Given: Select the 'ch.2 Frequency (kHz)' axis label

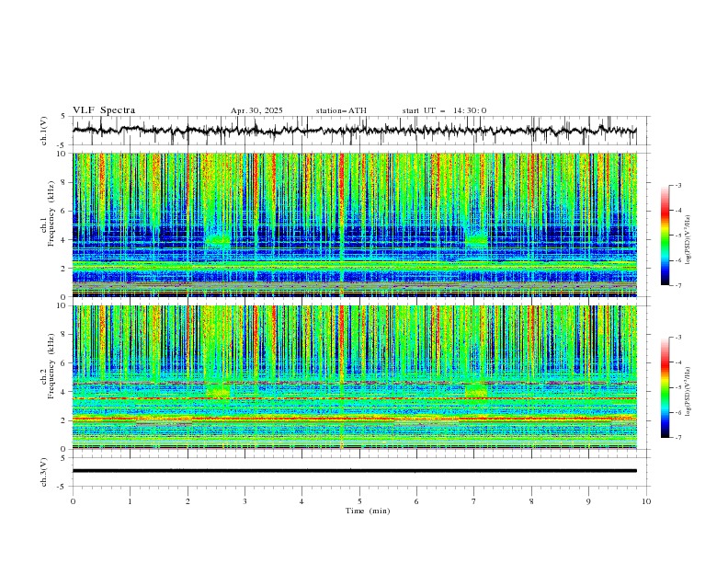Looking at the screenshot, I should 47,366.
